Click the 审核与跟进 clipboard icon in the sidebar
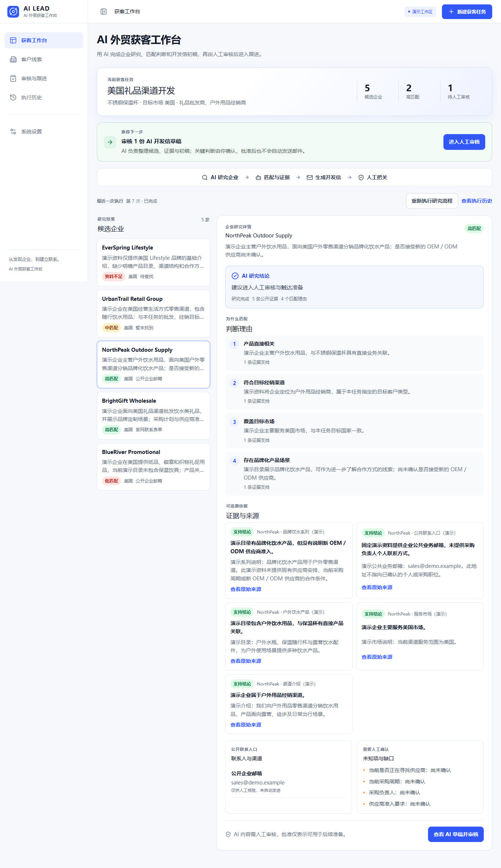 click(13, 78)
